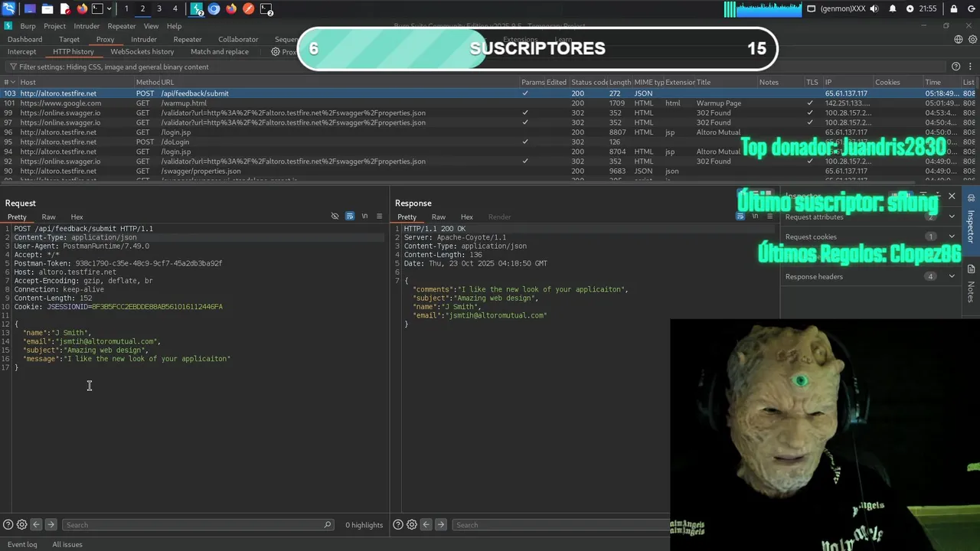Switch request view to Raw
The image size is (980, 551).
(x=48, y=217)
